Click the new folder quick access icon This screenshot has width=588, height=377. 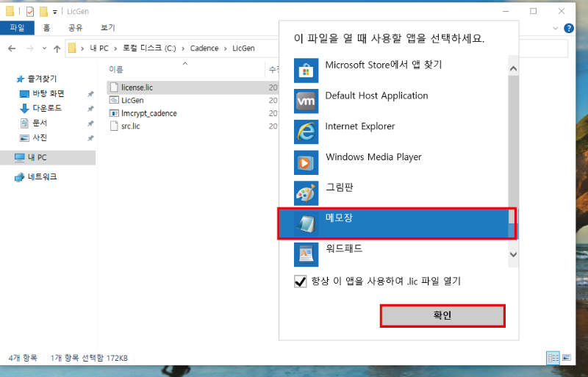pyautogui.click(x=43, y=12)
